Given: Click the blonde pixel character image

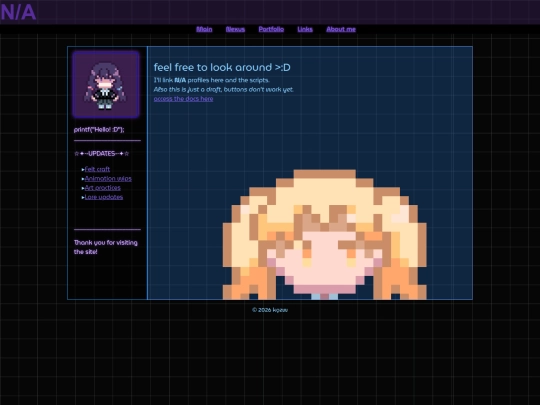Looking at the screenshot, I should [x=324, y=234].
